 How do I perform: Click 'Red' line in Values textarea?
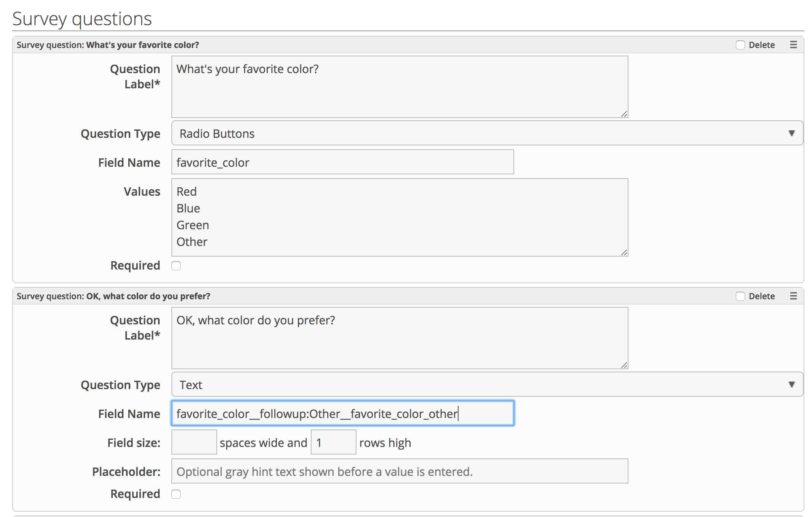pyautogui.click(x=187, y=191)
